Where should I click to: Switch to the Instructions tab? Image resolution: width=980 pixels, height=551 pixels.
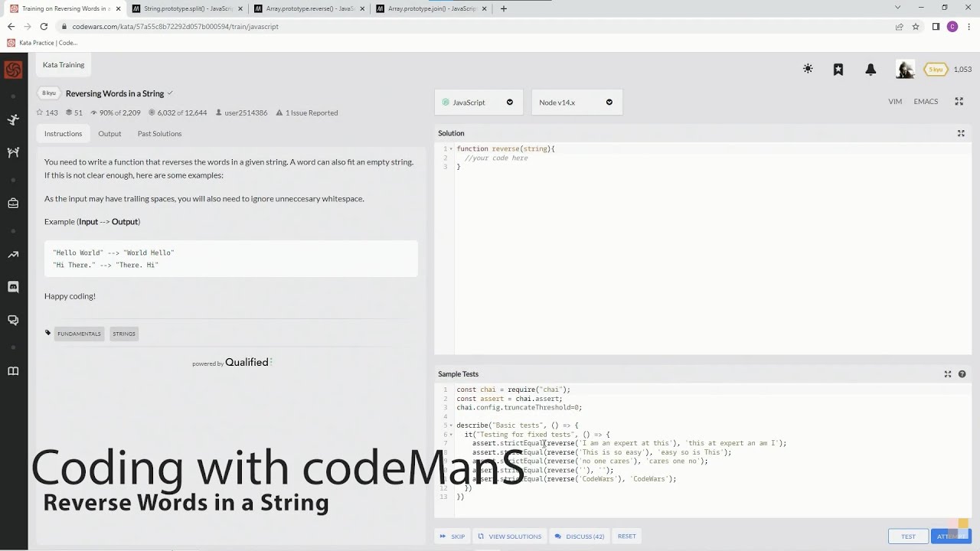(63, 133)
